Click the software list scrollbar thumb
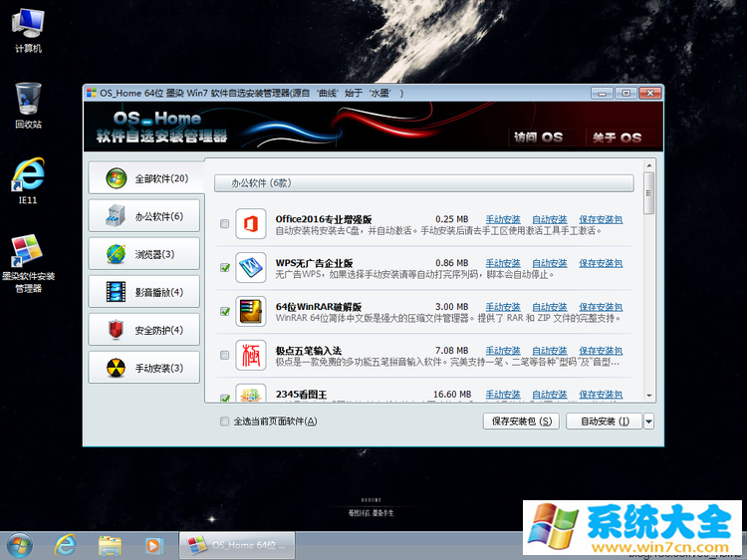The width and height of the screenshot is (747, 560). pos(648,193)
